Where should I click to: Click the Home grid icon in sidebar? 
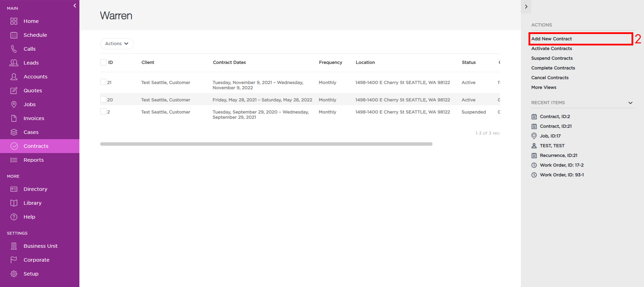click(14, 21)
